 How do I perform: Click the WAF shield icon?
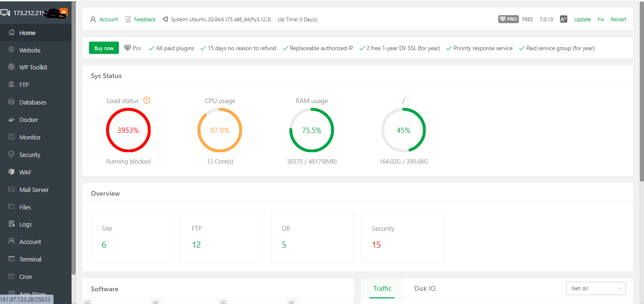tap(11, 172)
